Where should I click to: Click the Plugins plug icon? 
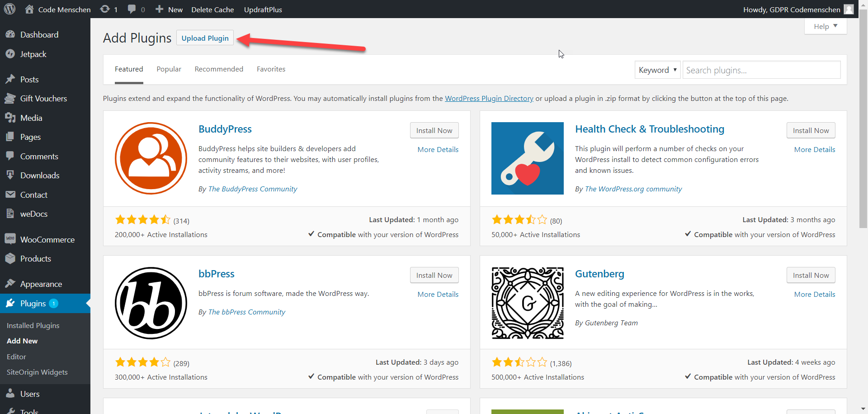[10, 303]
